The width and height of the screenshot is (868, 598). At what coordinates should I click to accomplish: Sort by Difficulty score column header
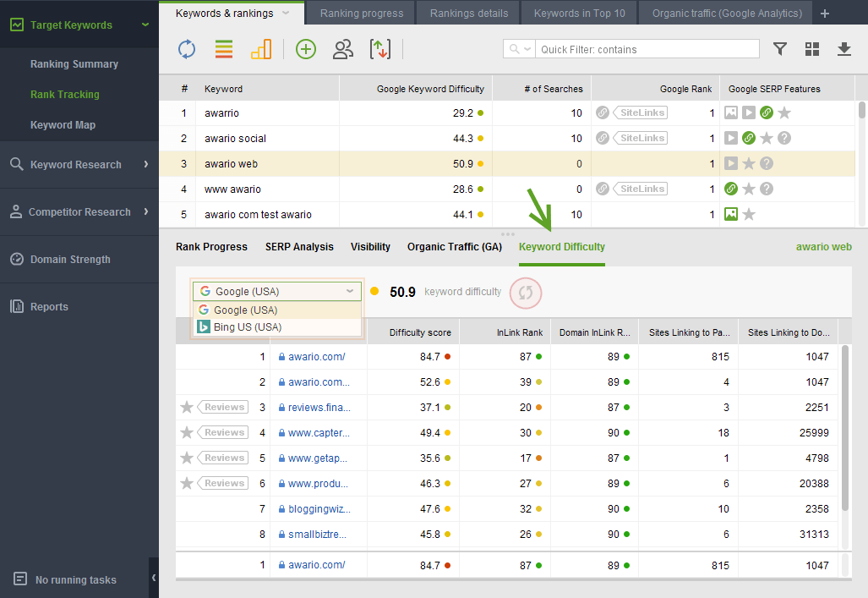click(420, 332)
